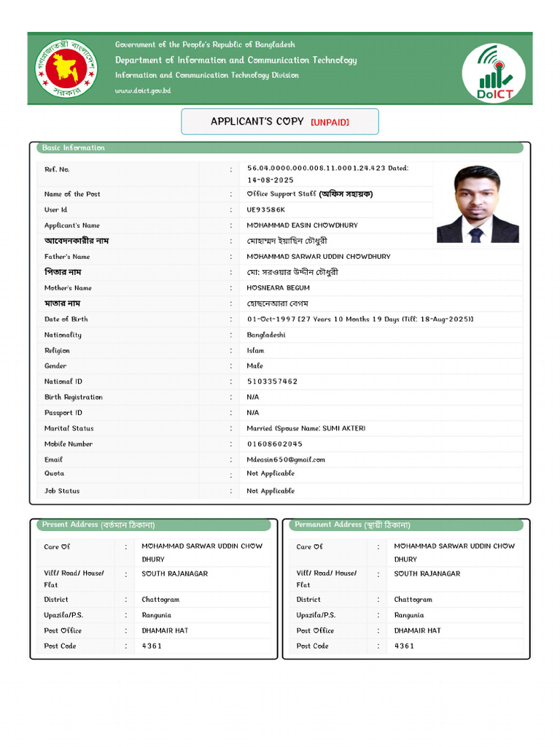Click the National ID number 5103357462
This screenshot has height=747, width=560.
272,382
